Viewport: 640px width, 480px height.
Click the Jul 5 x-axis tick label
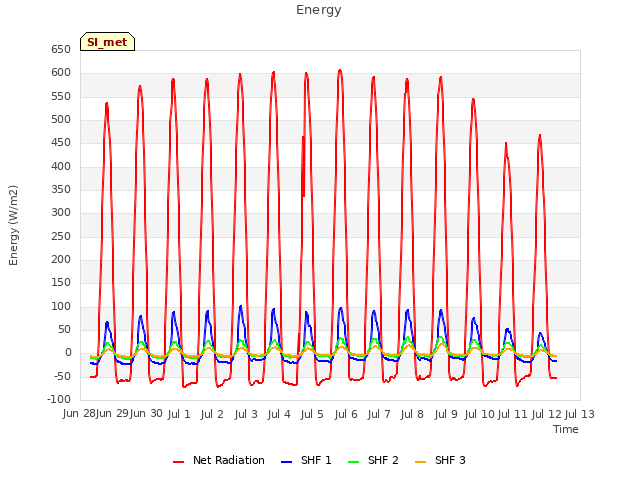312,414
